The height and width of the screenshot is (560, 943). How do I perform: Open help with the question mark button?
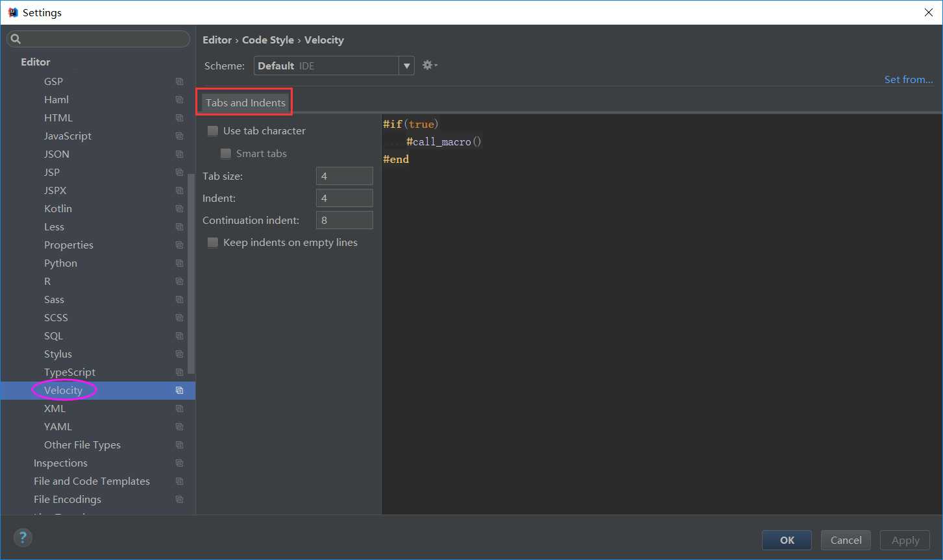(23, 537)
